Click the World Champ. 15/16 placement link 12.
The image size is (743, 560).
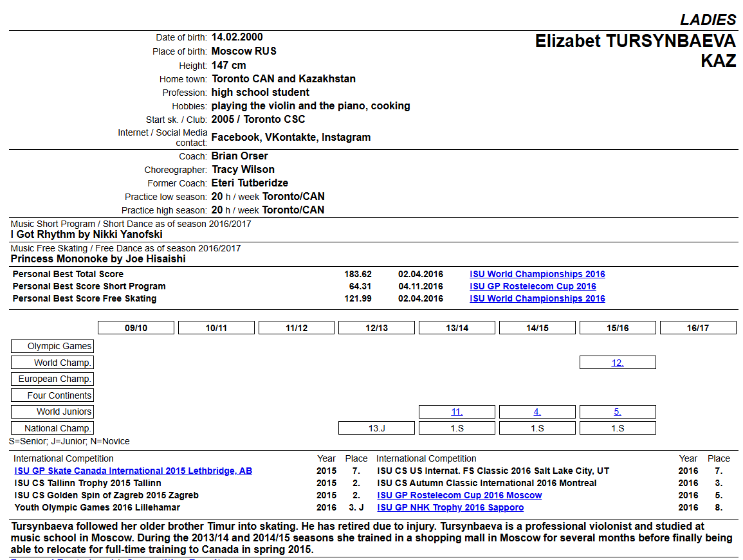618,363
